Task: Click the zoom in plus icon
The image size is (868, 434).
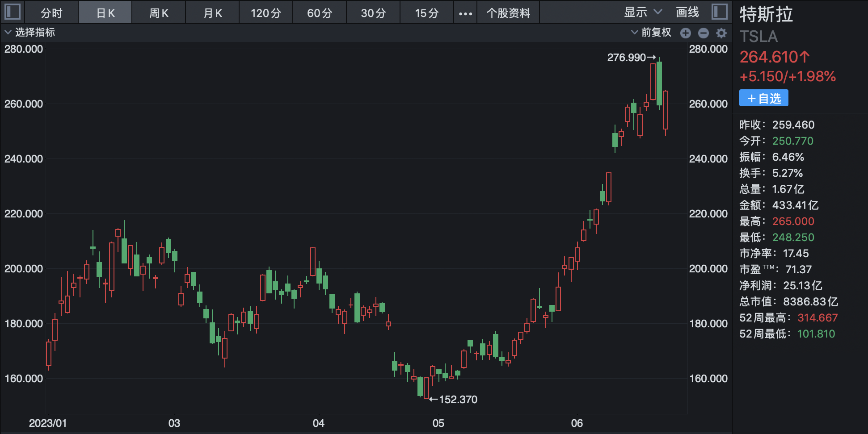Action: click(685, 33)
